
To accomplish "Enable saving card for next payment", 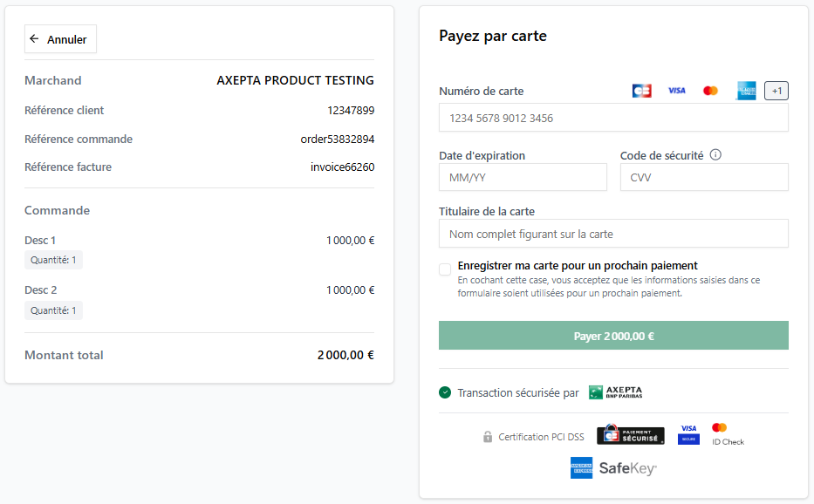I will coord(445,269).
